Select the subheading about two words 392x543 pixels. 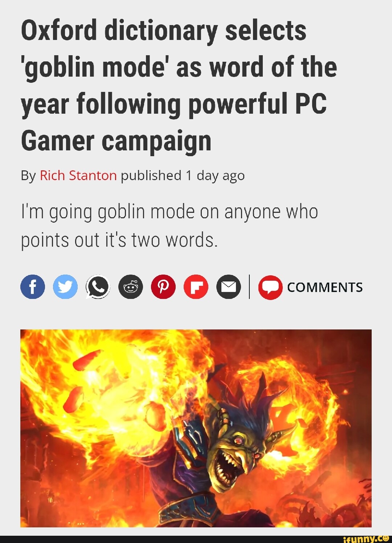169,226
